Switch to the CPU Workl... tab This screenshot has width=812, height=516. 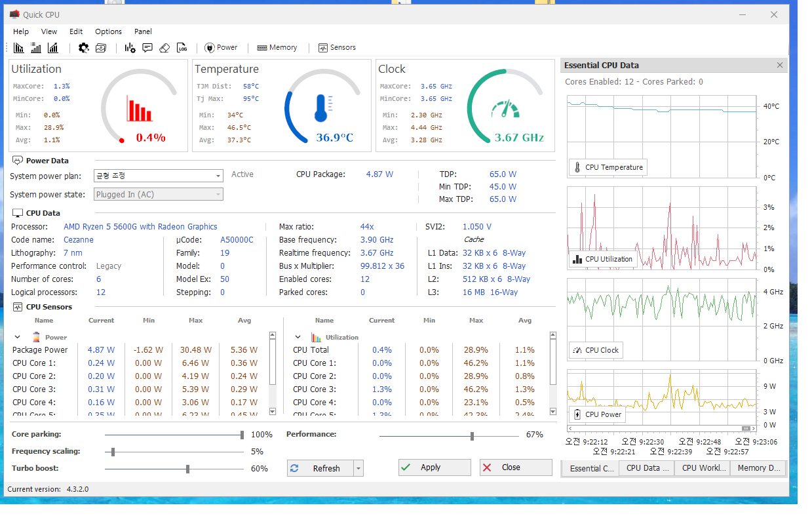(703, 468)
